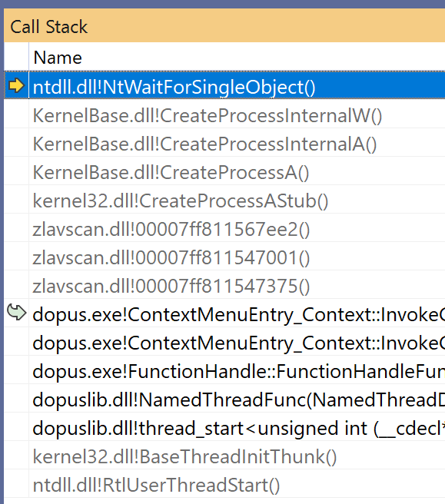Click the Name column header

237,57
